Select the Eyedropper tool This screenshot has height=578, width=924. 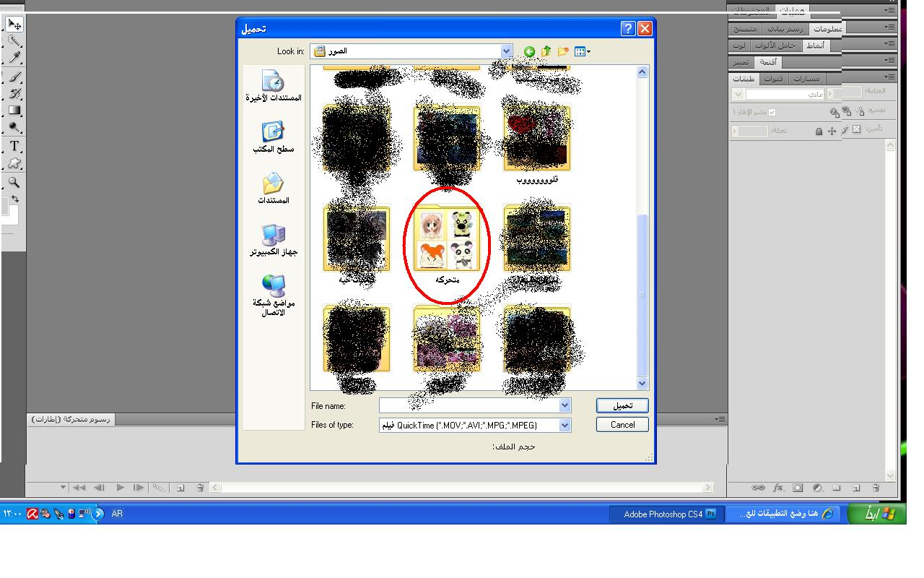(14, 58)
